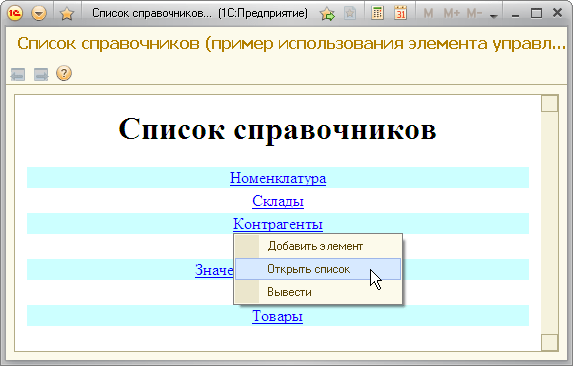Click the scrollbar down button

point(549,343)
